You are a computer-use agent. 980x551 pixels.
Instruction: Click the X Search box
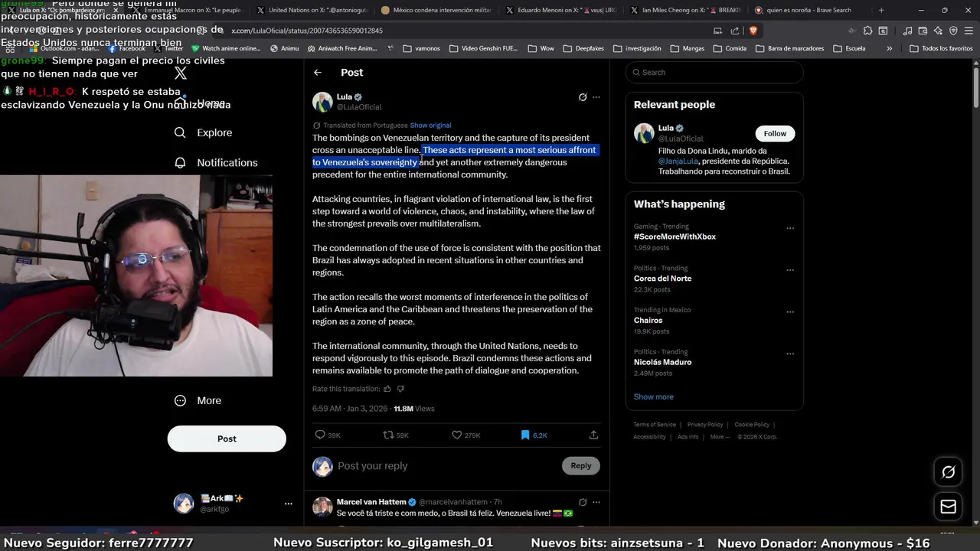coord(714,72)
